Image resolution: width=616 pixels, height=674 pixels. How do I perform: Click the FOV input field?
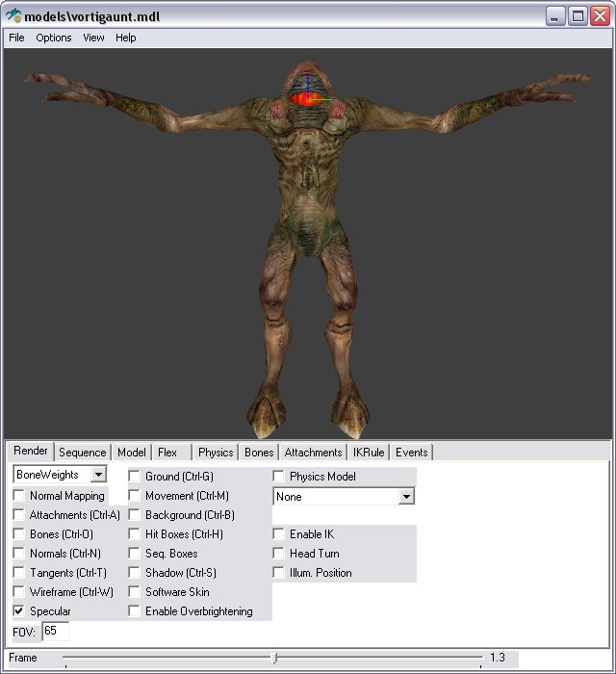(55, 632)
